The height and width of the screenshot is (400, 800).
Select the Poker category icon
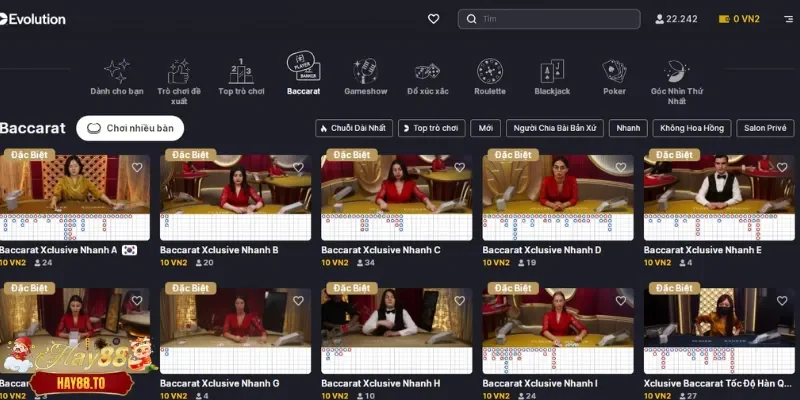tap(614, 71)
